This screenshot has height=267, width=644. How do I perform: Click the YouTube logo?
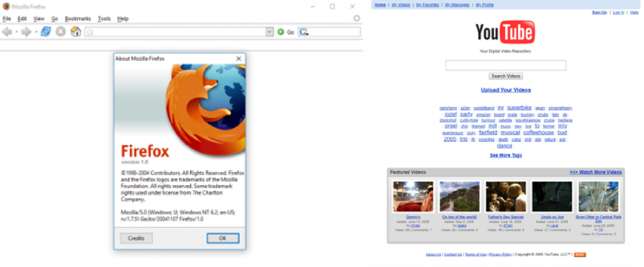pyautogui.click(x=505, y=33)
